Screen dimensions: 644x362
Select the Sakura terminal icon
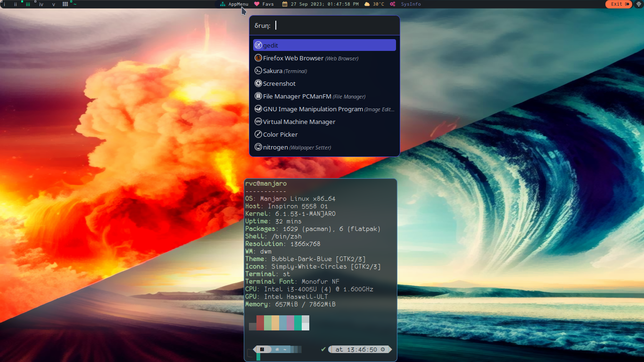click(x=258, y=70)
